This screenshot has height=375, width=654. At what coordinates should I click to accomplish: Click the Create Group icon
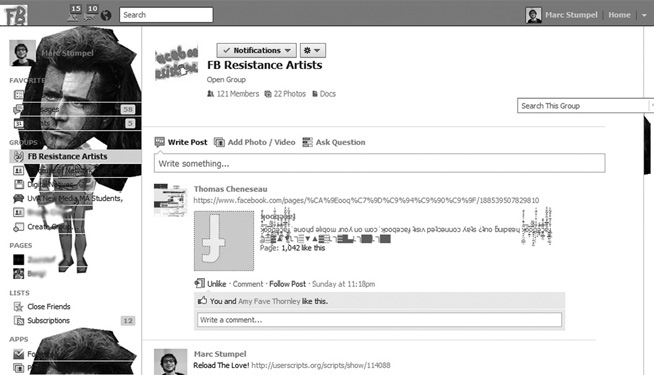18,227
